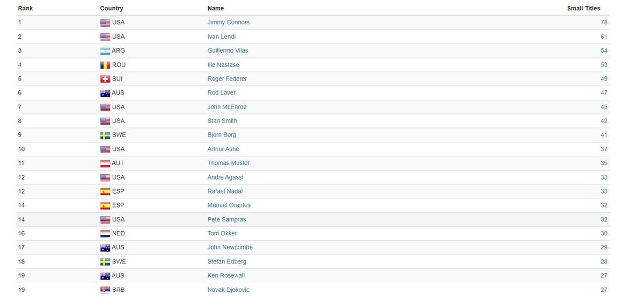644x301 pixels.
Task: Open Roger Federer's profile link
Action: 227,79
